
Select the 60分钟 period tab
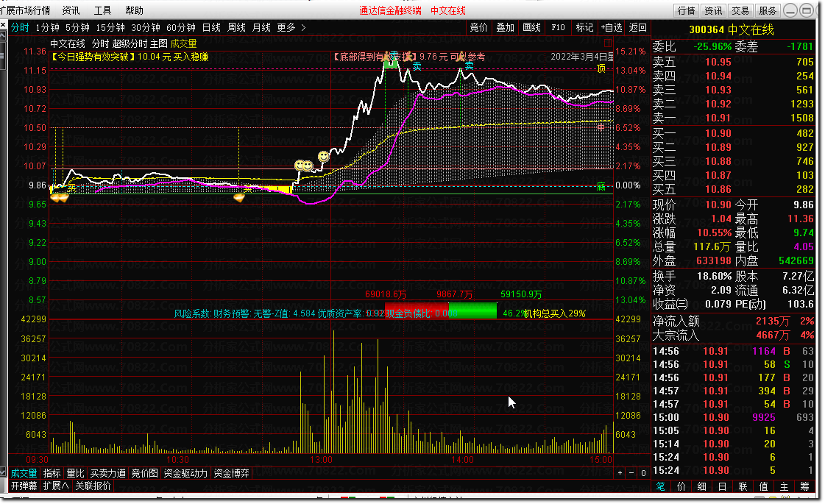[180, 27]
